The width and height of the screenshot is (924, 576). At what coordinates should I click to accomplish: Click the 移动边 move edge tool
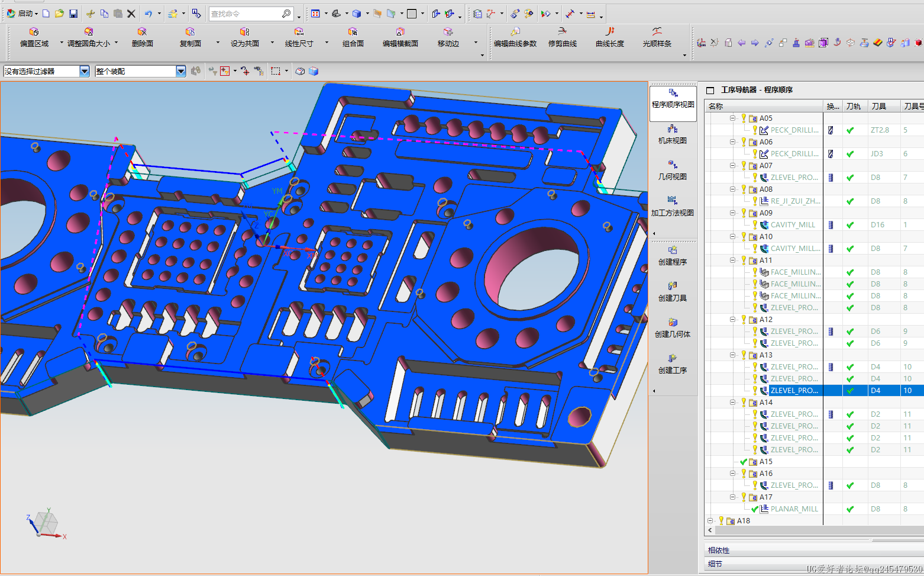448,37
